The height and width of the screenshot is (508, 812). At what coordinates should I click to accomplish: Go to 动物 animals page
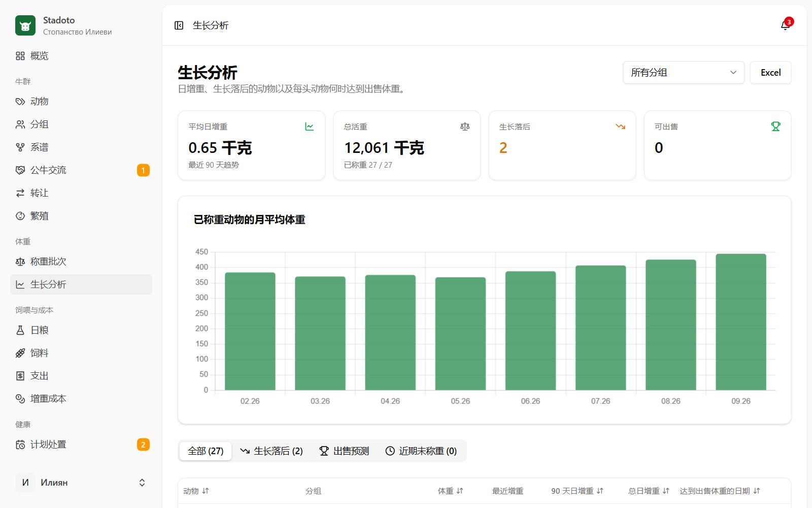coord(81,102)
